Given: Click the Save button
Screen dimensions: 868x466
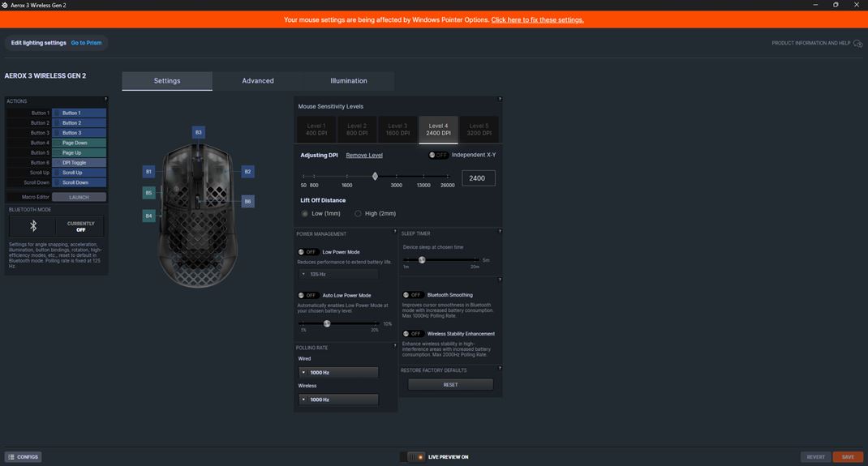Looking at the screenshot, I should tap(848, 457).
